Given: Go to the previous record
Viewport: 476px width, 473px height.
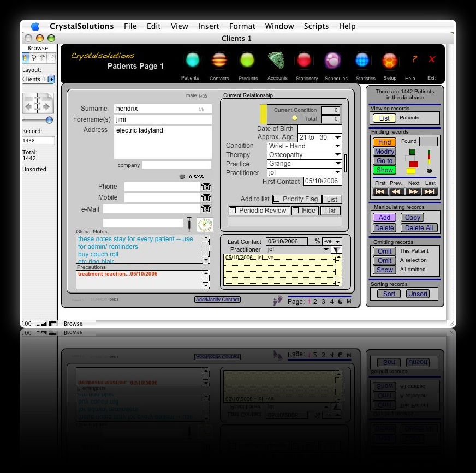Looking at the screenshot, I should click(396, 191).
